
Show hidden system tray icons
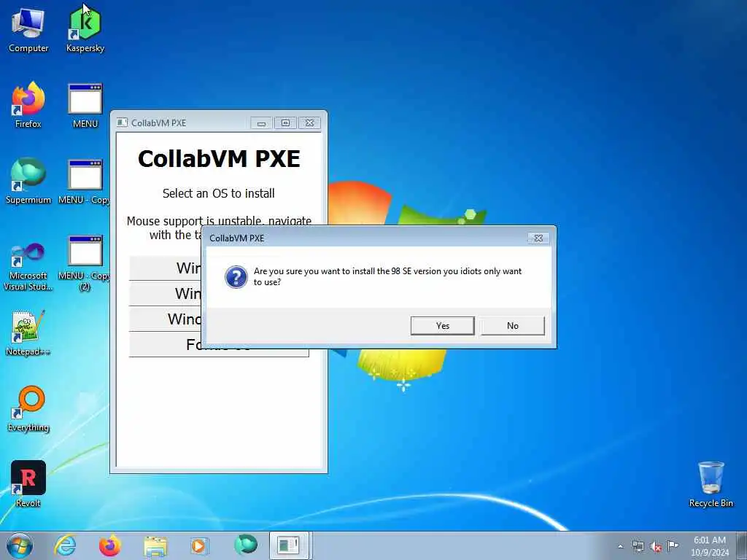click(620, 546)
